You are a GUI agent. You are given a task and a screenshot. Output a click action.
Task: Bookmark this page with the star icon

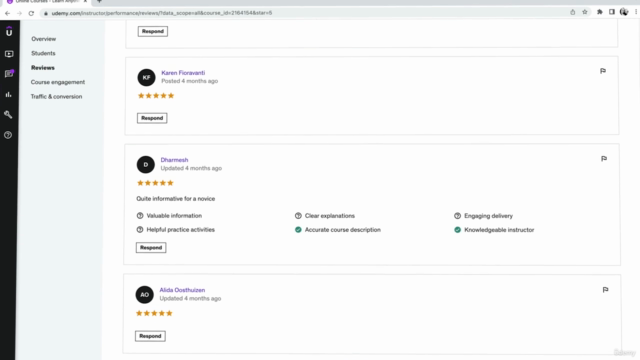(x=585, y=12)
